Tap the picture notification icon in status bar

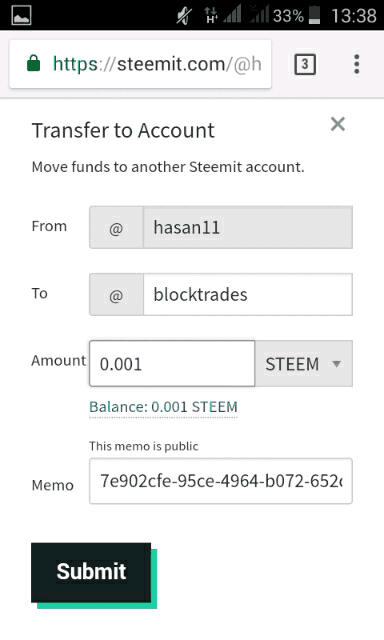[21, 16]
